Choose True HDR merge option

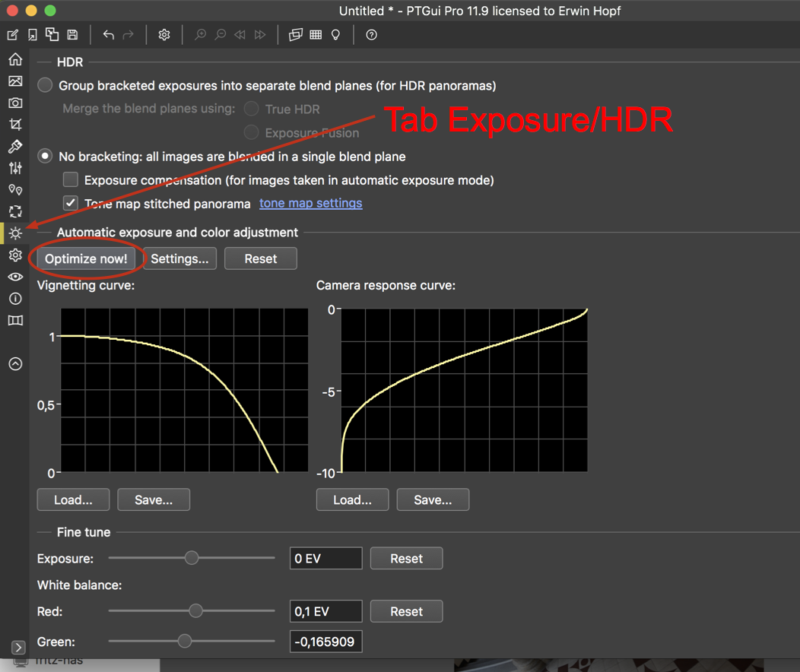pyautogui.click(x=252, y=109)
